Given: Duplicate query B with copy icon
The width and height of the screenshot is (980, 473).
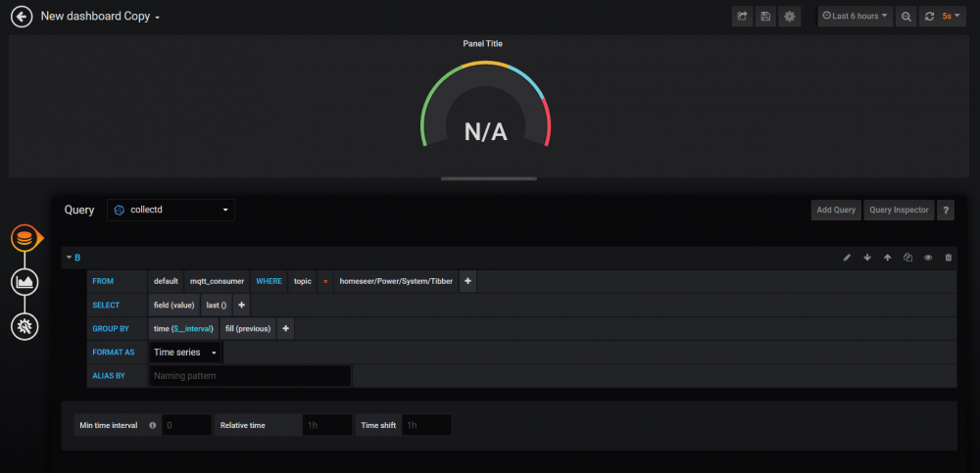Looking at the screenshot, I should pos(907,258).
